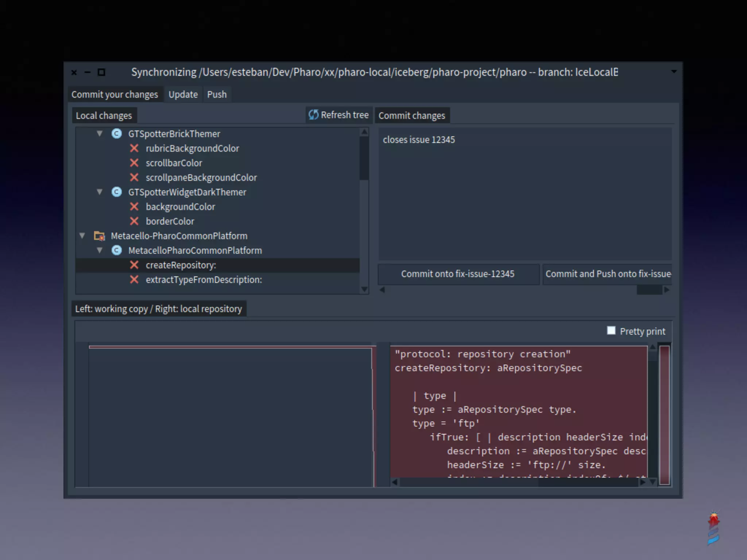Click the GTSpotterBrickThemer class icon
The image size is (747, 560).
tap(117, 134)
